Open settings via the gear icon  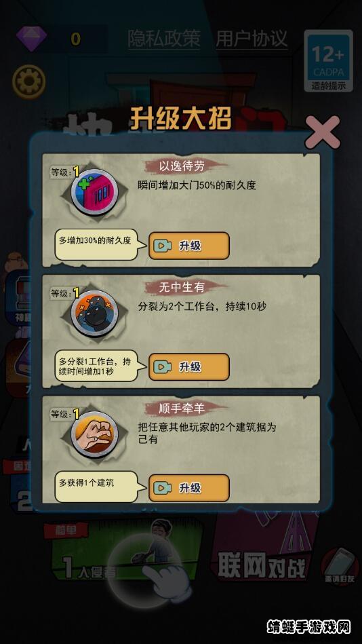(28, 83)
